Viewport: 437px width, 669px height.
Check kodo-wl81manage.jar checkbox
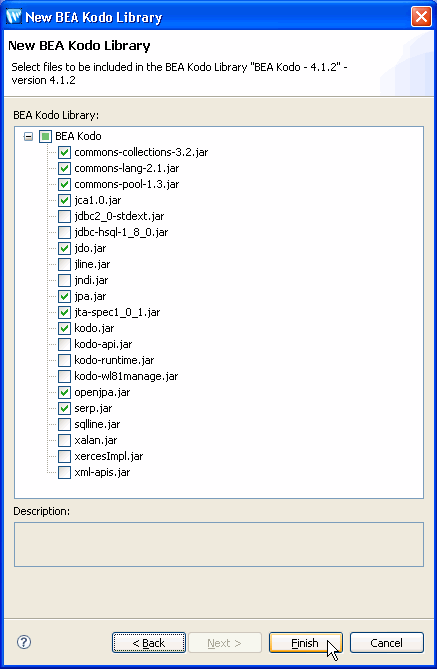pyautogui.click(x=64, y=376)
